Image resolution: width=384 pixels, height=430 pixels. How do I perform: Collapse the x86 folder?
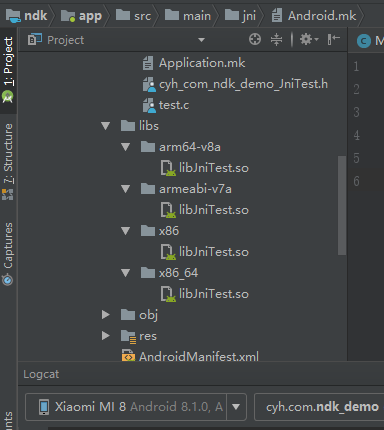coord(126,231)
